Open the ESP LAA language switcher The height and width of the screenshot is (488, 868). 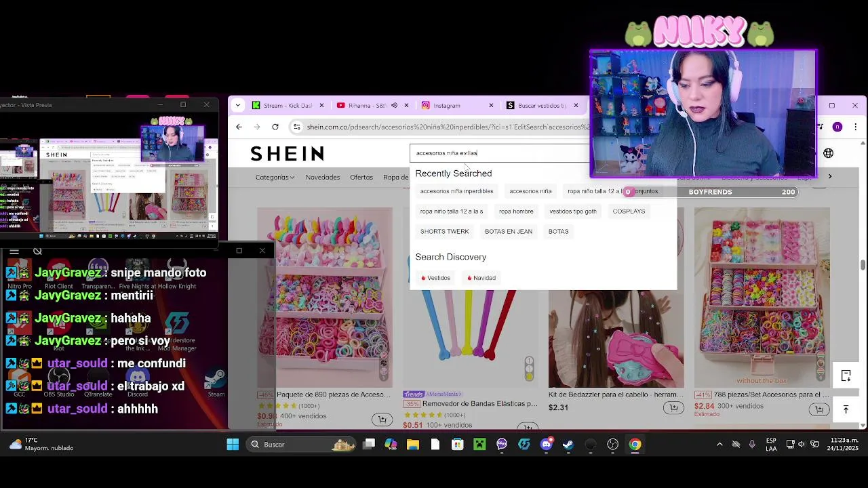point(771,445)
